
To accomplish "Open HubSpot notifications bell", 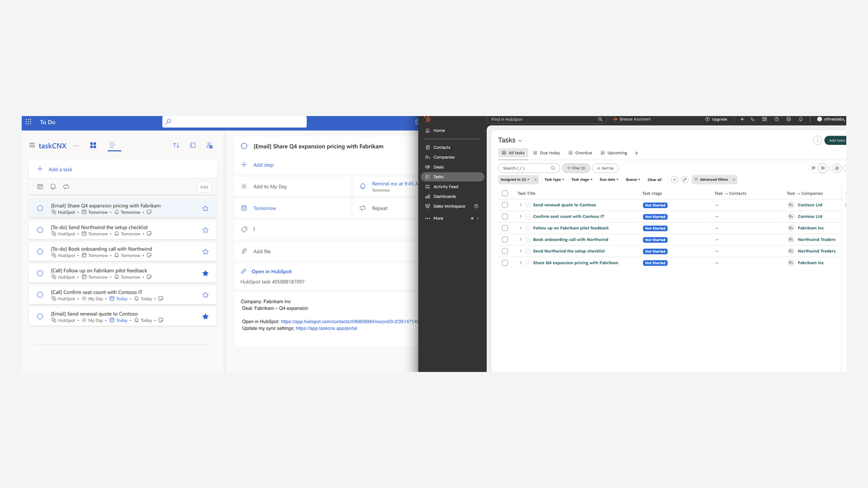I will pyautogui.click(x=801, y=119).
